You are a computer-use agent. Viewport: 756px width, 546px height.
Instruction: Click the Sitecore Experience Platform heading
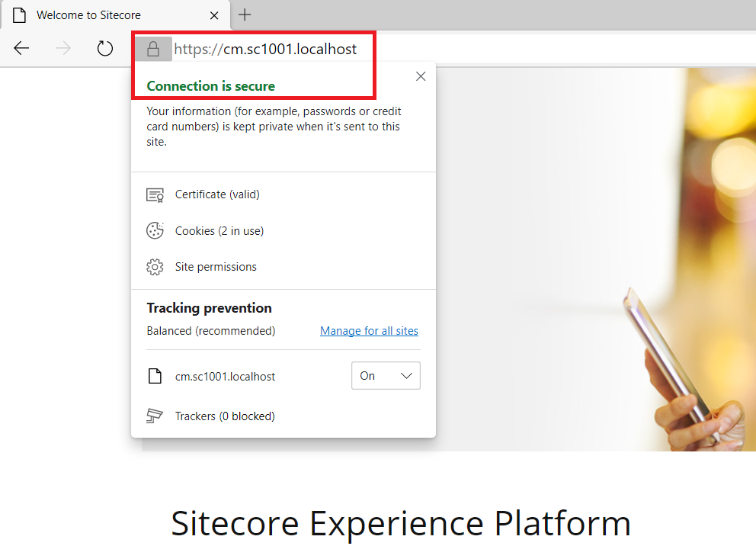(x=401, y=523)
